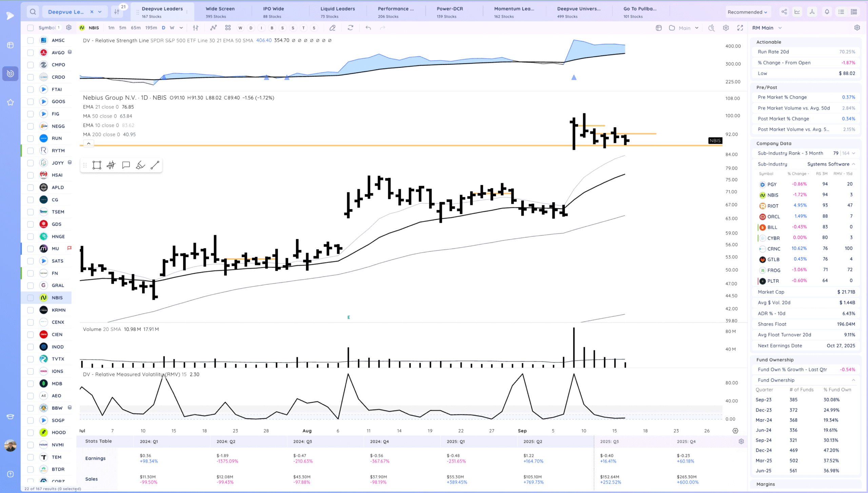The height and width of the screenshot is (493, 868).
Task: Open the chart layout panel icon
Action: click(x=658, y=28)
